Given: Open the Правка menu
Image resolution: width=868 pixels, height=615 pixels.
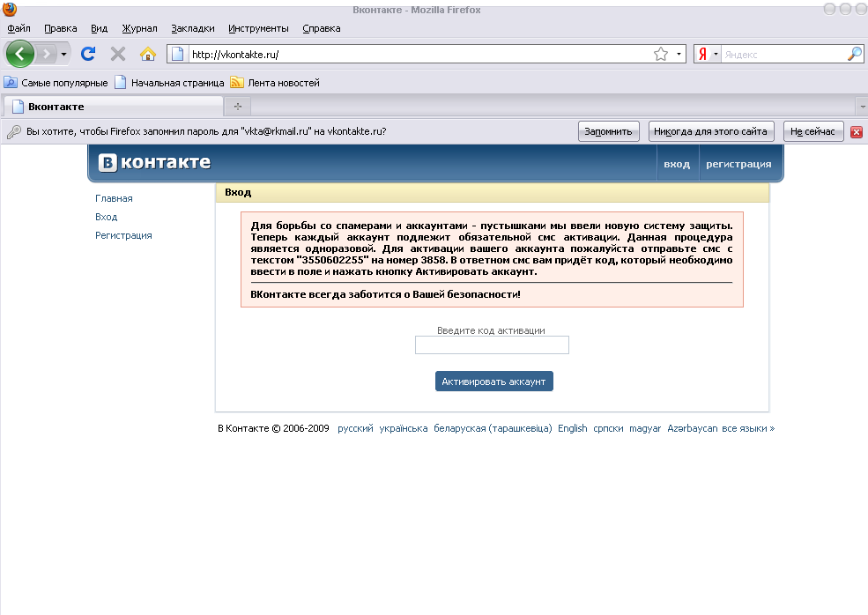Looking at the screenshot, I should (x=60, y=28).
